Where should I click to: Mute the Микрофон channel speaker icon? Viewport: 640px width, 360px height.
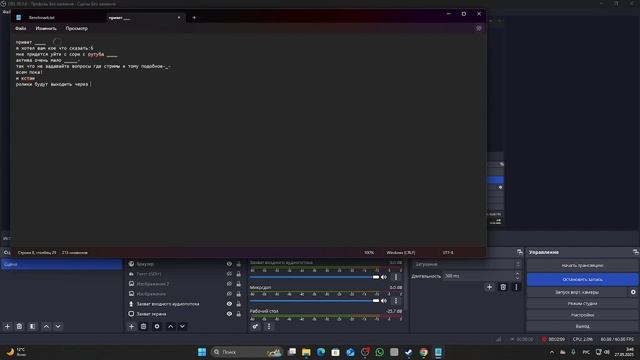[384, 301]
